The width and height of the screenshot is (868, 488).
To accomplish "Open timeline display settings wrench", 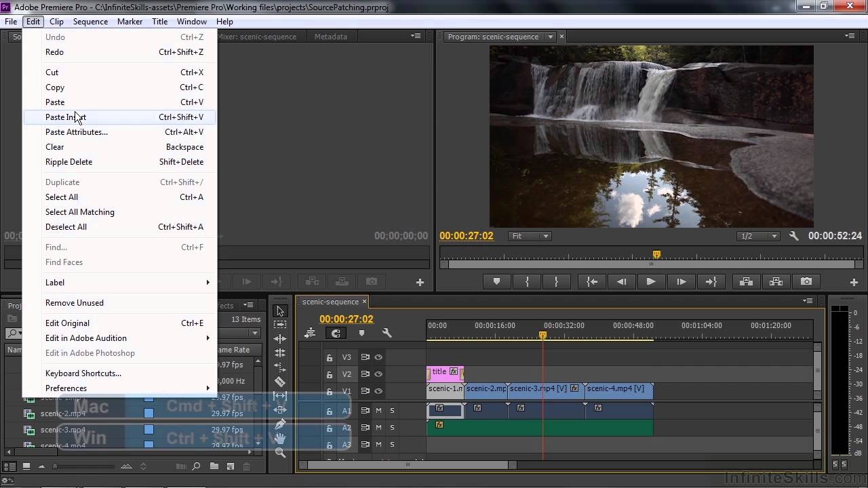I will pyautogui.click(x=387, y=333).
